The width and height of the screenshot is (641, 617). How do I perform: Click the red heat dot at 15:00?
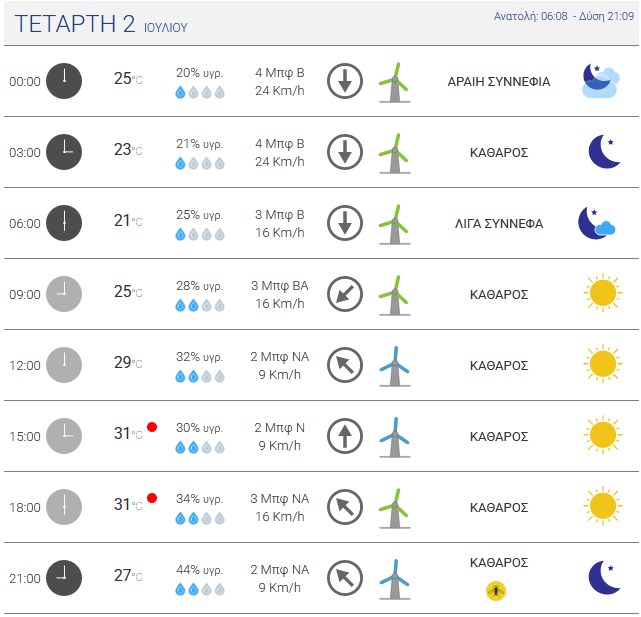(152, 427)
